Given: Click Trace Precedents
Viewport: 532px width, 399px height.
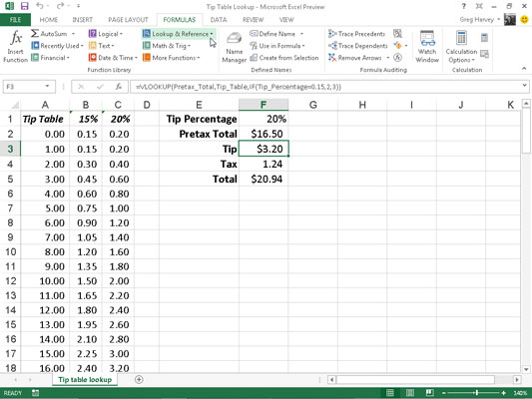Looking at the screenshot, I should coord(357,34).
